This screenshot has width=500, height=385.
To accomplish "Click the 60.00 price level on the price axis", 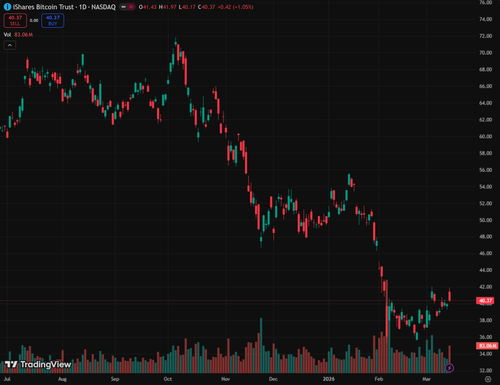I will point(485,136).
